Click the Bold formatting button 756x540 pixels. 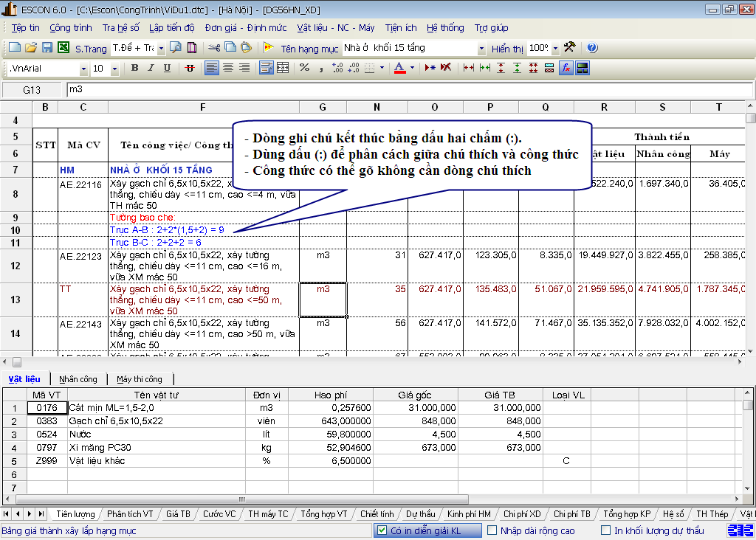click(x=134, y=68)
